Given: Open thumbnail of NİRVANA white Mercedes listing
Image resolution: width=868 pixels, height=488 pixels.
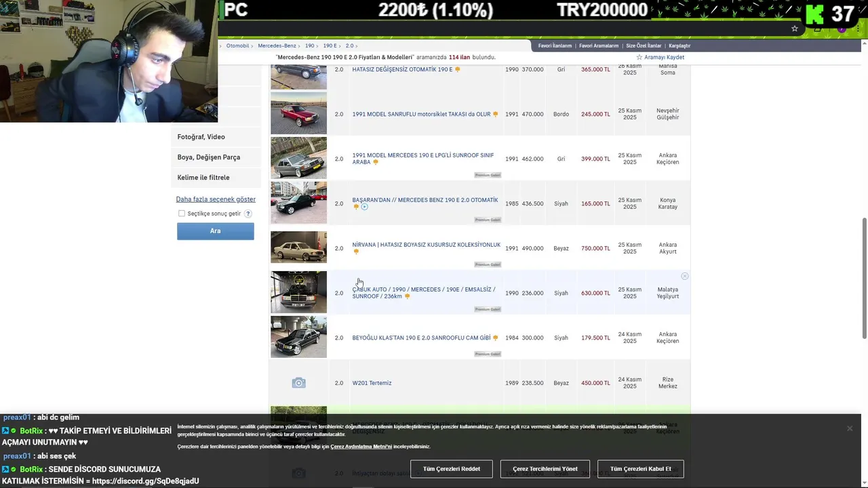Looking at the screenshot, I should click(x=298, y=247).
